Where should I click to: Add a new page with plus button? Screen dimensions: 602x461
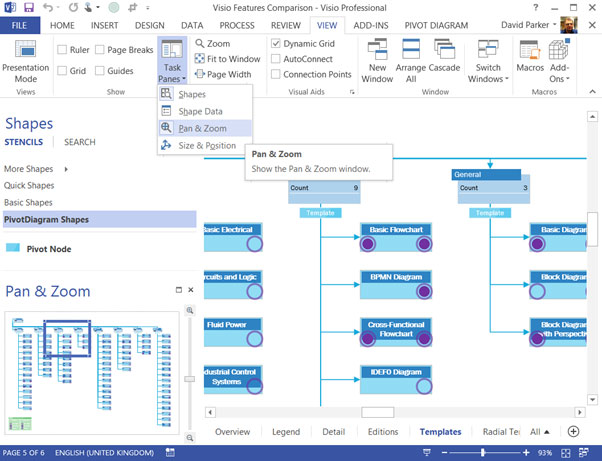coord(573,431)
